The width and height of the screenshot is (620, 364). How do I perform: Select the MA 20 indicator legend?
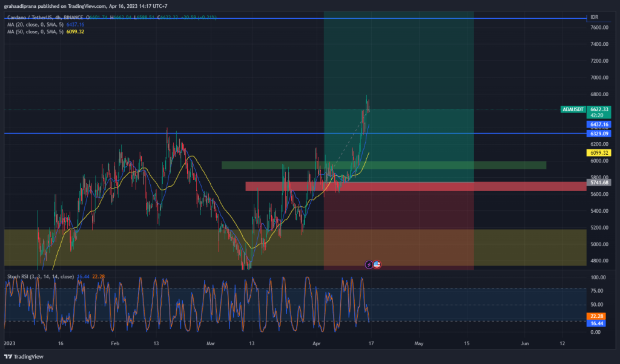click(45, 24)
